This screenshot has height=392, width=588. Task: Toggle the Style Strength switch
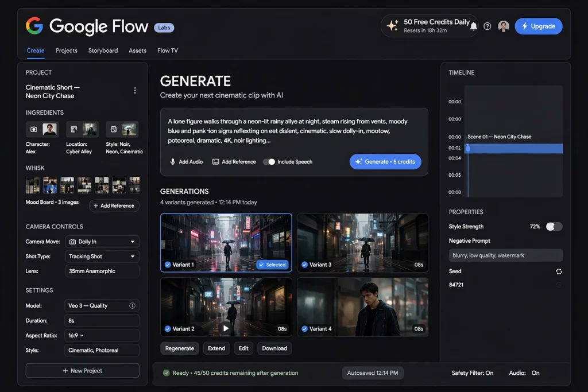[554, 226]
